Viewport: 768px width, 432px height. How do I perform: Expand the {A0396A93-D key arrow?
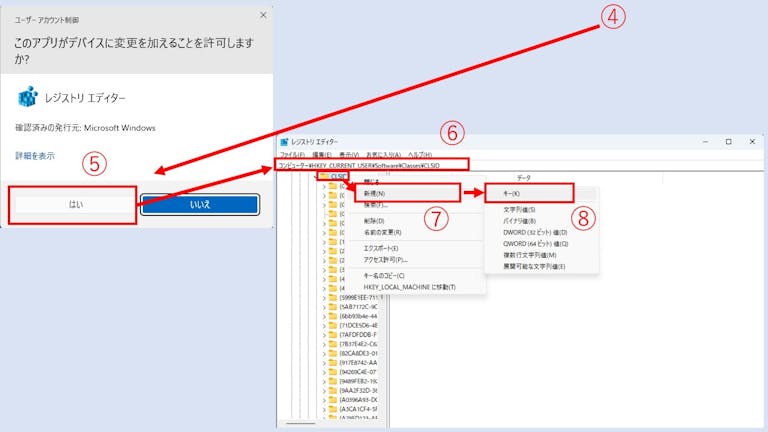coord(324,400)
